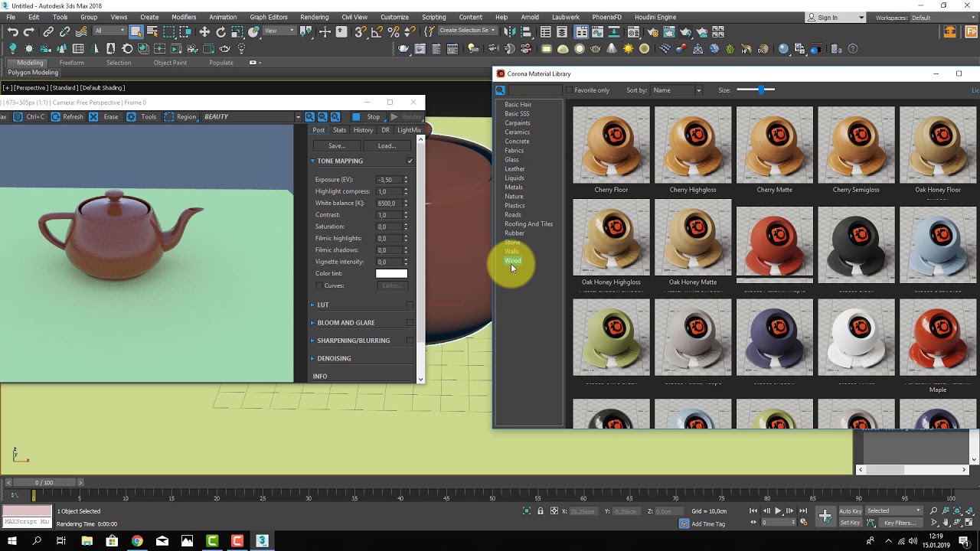Click the search icon in Corona Material Library
The width and height of the screenshot is (980, 551).
tap(500, 90)
